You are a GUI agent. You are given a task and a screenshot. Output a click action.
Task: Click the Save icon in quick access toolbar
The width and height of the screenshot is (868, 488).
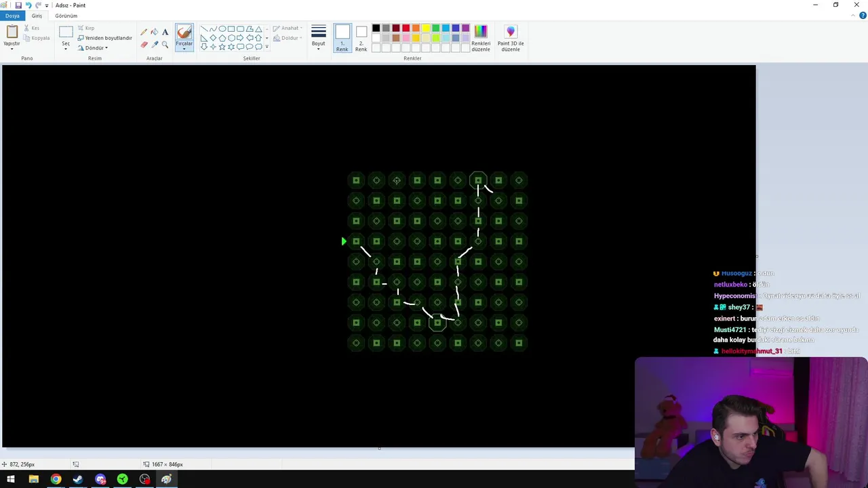18,5
